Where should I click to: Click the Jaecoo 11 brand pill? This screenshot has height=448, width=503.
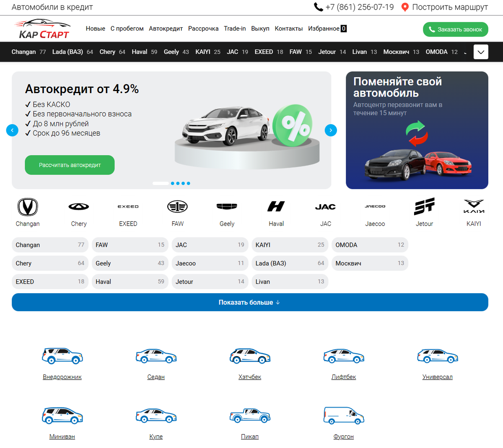coord(210,263)
